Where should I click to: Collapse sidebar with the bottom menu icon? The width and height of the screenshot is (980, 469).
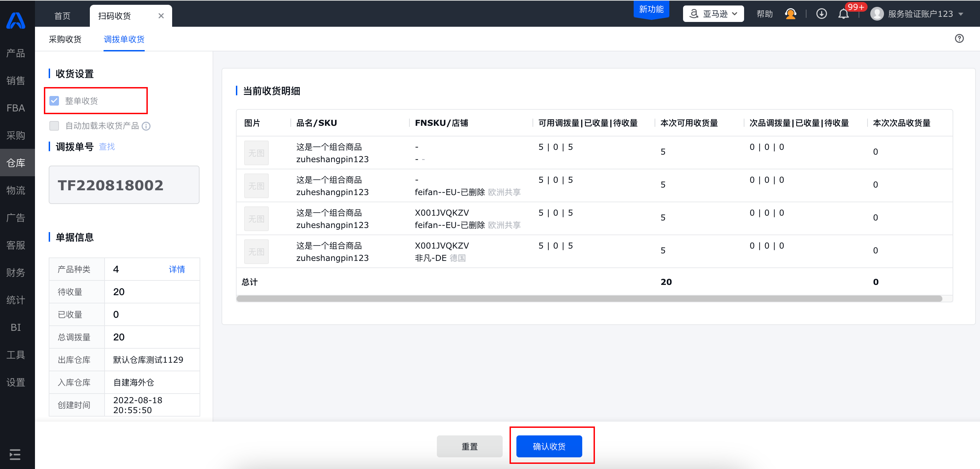coord(15,454)
